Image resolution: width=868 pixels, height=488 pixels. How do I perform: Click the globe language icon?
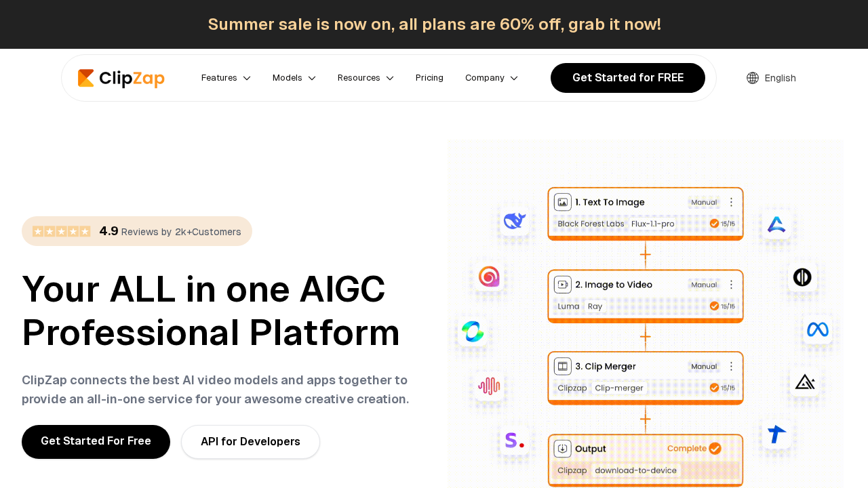click(753, 78)
